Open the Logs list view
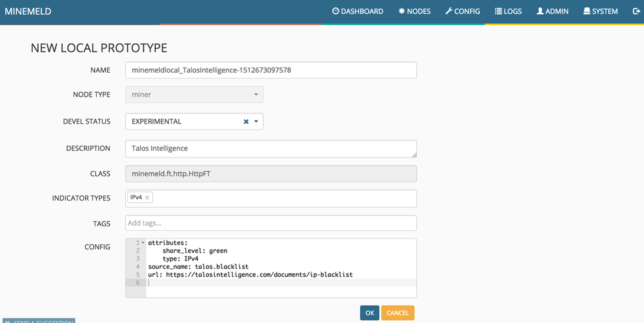The image size is (644, 323). (x=508, y=12)
